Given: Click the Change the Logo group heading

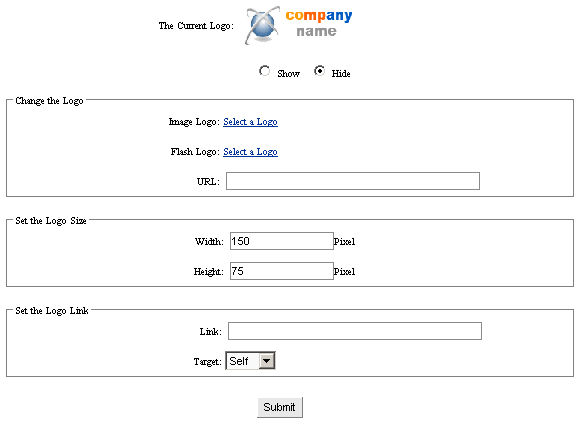Looking at the screenshot, I should point(49,101).
